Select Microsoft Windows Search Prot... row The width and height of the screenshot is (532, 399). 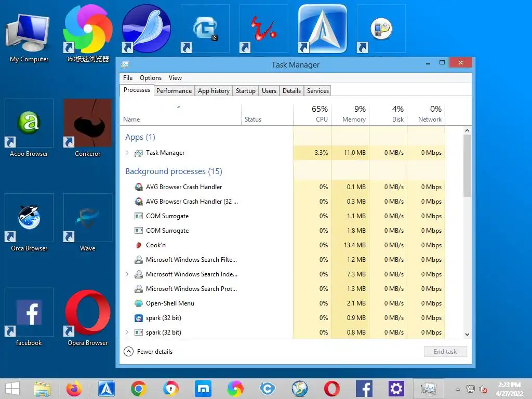tap(283, 289)
